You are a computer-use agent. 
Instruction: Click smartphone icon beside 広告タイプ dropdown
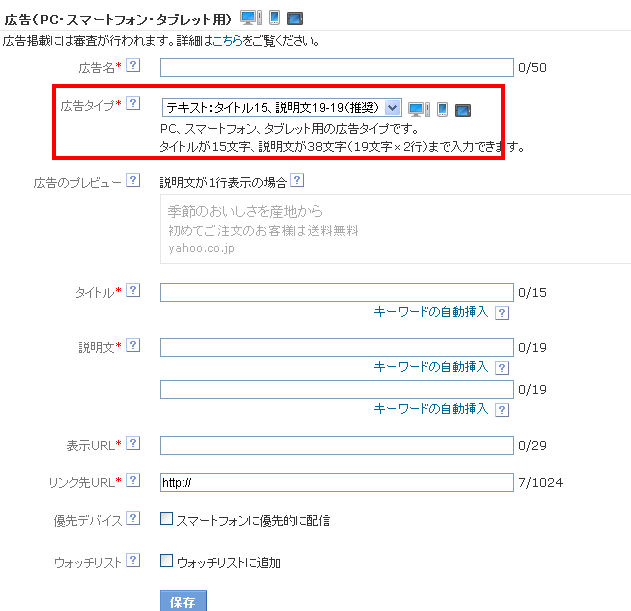click(442, 109)
